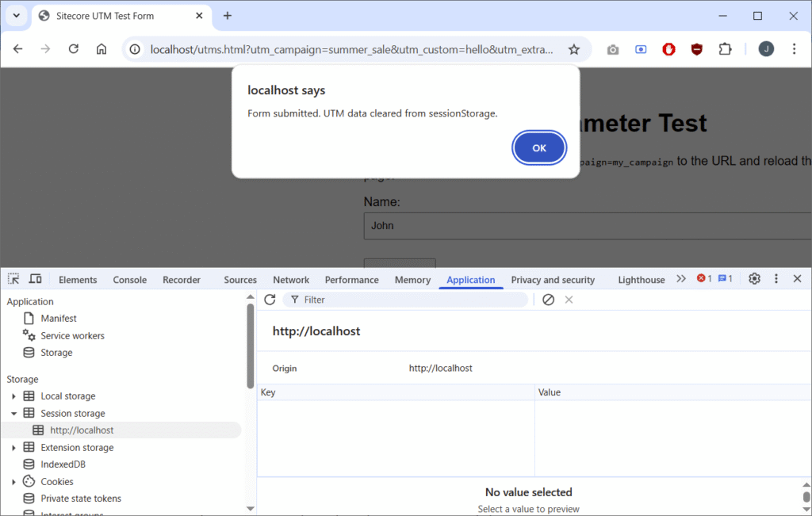The height and width of the screenshot is (516, 812).
Task: Go back to the previous page
Action: point(18,49)
